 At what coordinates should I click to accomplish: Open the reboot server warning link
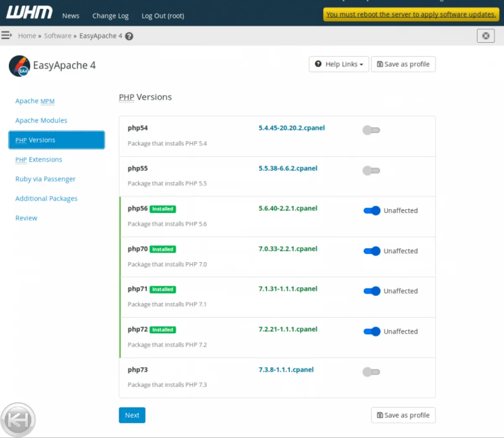(411, 14)
